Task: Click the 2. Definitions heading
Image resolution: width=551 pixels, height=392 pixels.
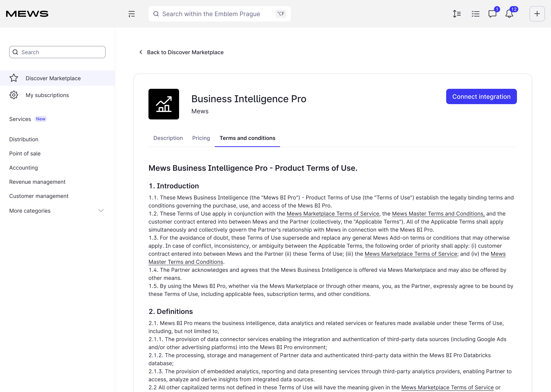Action: [170, 311]
